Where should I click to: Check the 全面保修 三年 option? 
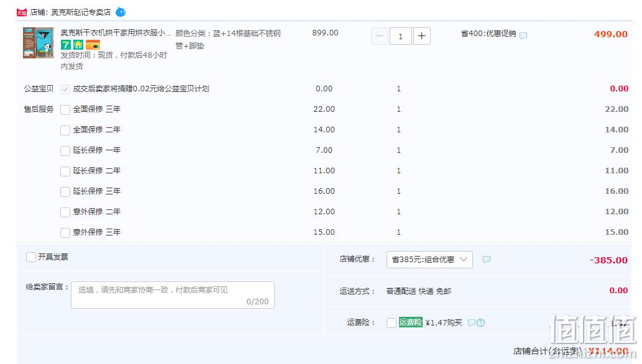pyautogui.click(x=65, y=110)
